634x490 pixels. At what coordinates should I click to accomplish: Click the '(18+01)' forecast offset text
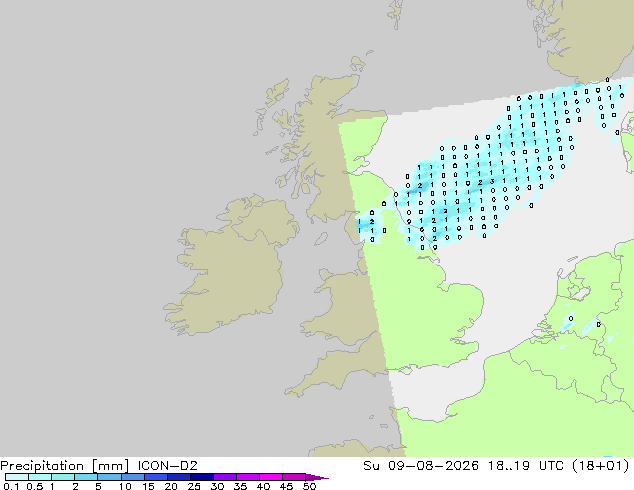point(601,466)
